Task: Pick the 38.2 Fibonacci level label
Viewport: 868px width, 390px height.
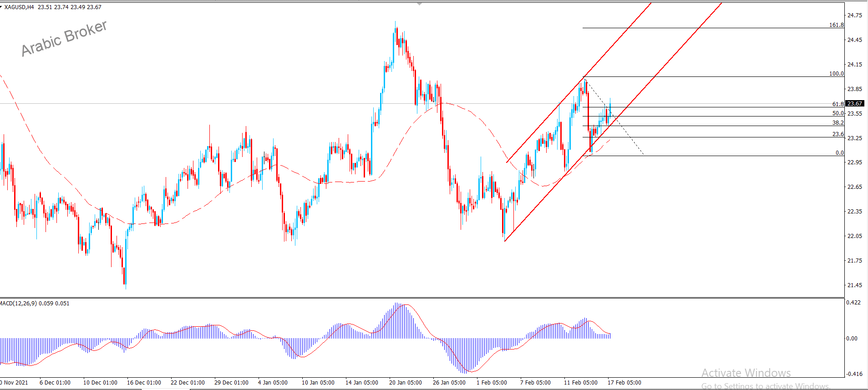Action: (x=838, y=123)
